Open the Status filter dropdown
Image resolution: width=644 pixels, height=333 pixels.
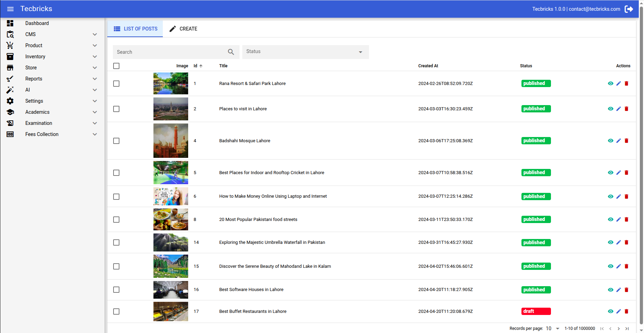[x=306, y=52]
